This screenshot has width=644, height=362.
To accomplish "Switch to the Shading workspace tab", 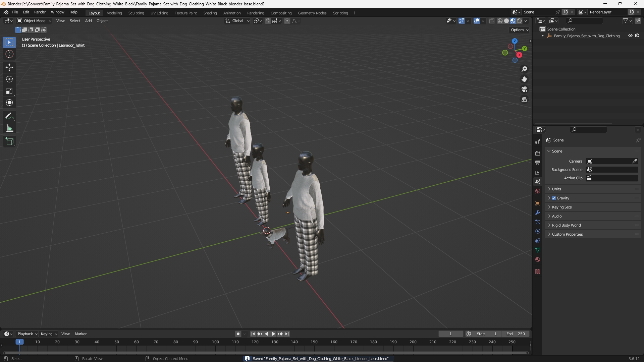I will click(210, 13).
